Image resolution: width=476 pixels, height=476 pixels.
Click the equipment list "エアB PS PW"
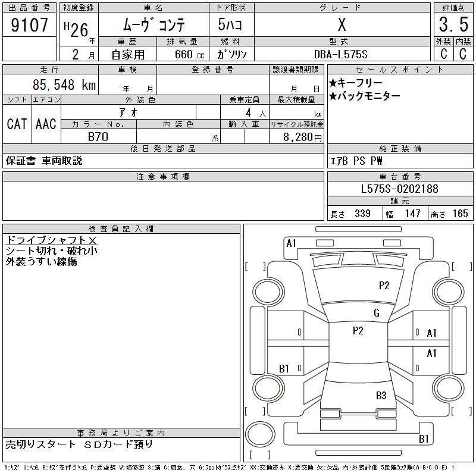click(356, 161)
